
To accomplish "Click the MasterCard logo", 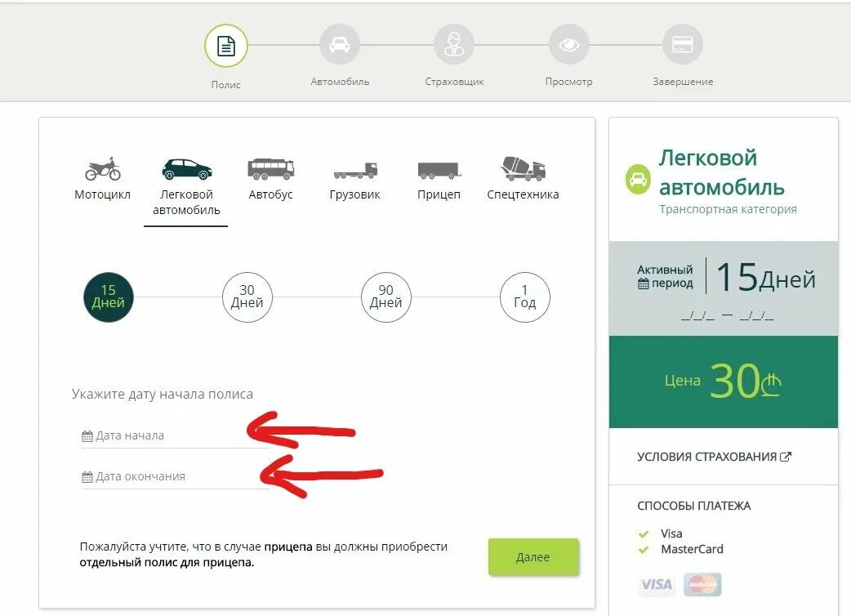I will click(703, 584).
